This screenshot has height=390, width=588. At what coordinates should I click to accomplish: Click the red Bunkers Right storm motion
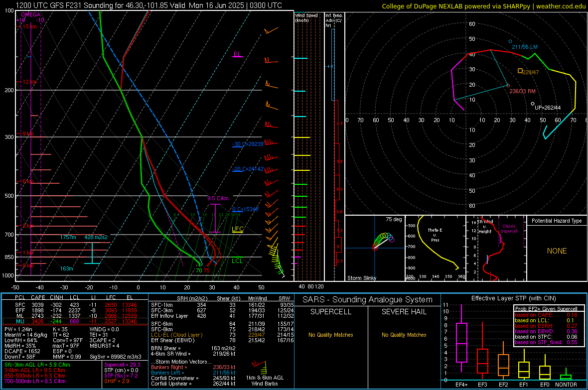click(193, 367)
